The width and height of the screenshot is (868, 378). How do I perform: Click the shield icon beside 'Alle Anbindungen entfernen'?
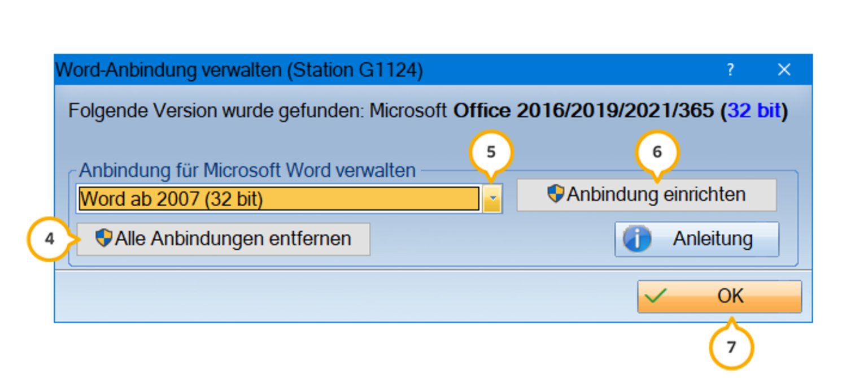click(x=104, y=238)
